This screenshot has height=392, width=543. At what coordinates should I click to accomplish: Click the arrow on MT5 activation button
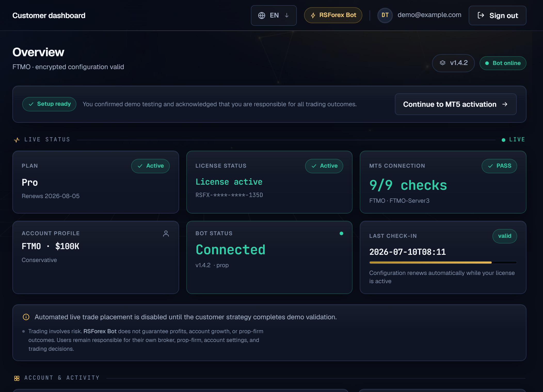tap(505, 104)
